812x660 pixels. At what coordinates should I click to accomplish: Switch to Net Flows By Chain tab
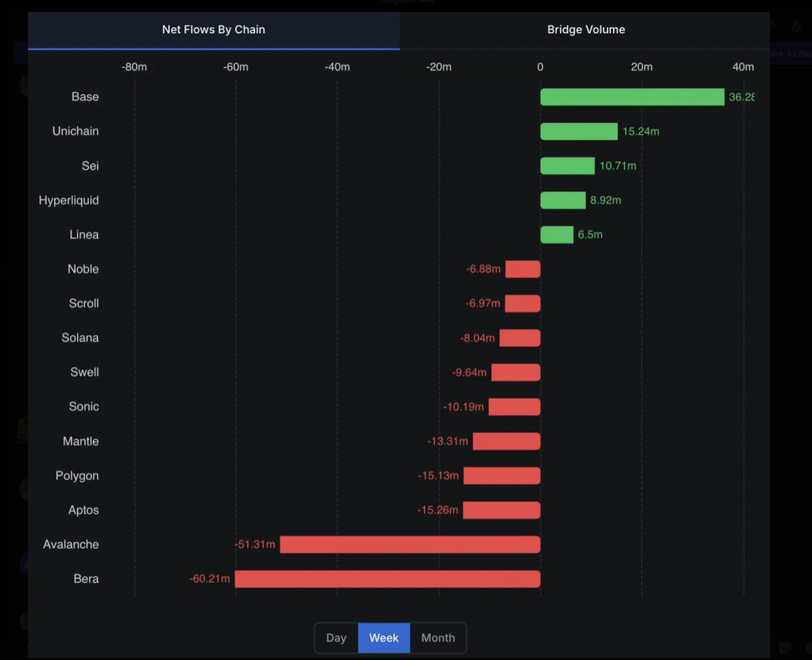pos(213,30)
